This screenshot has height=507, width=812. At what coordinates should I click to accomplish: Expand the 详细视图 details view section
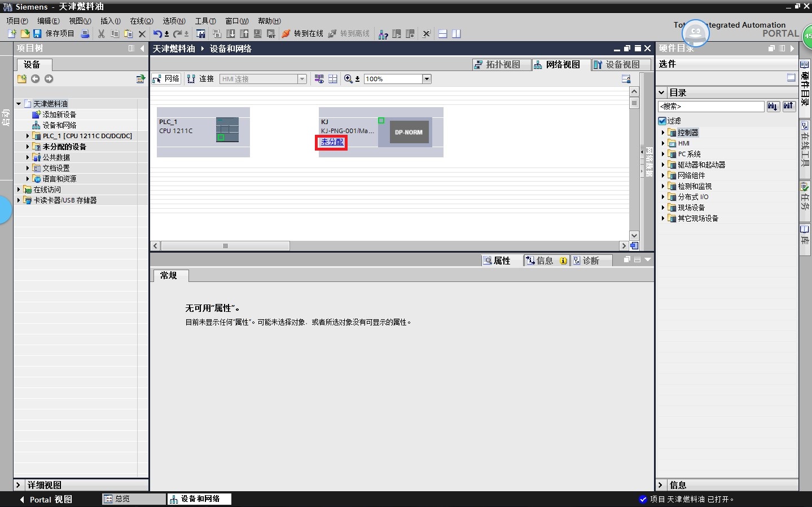click(18, 485)
